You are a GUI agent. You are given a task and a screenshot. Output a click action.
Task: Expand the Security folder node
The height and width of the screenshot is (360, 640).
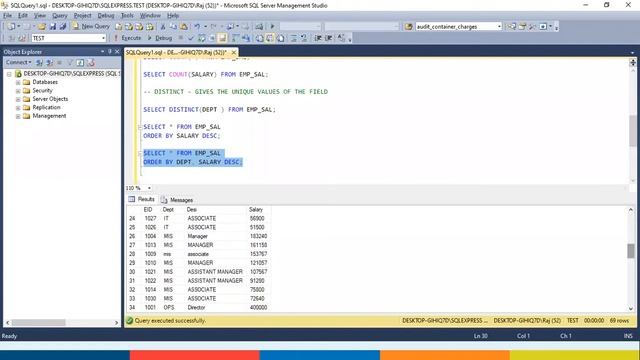(18, 91)
